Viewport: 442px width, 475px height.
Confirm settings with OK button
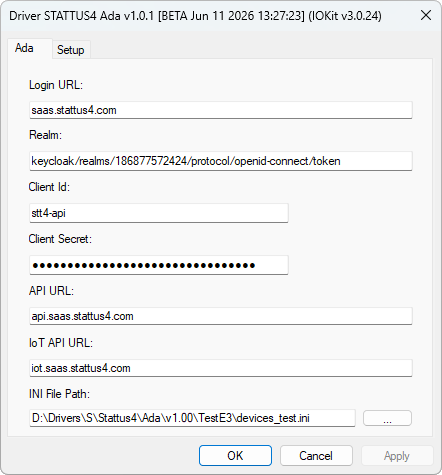coord(235,456)
